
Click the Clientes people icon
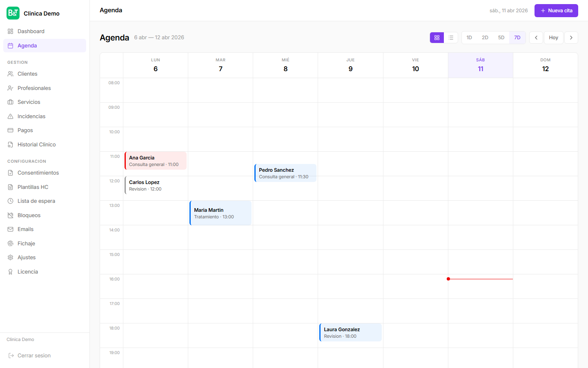tap(11, 74)
